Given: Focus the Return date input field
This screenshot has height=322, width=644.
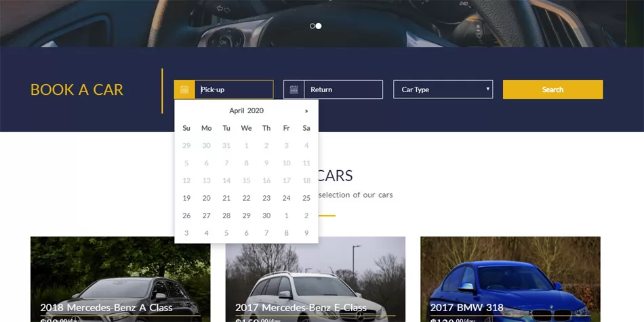Looking at the screenshot, I should point(344,89).
